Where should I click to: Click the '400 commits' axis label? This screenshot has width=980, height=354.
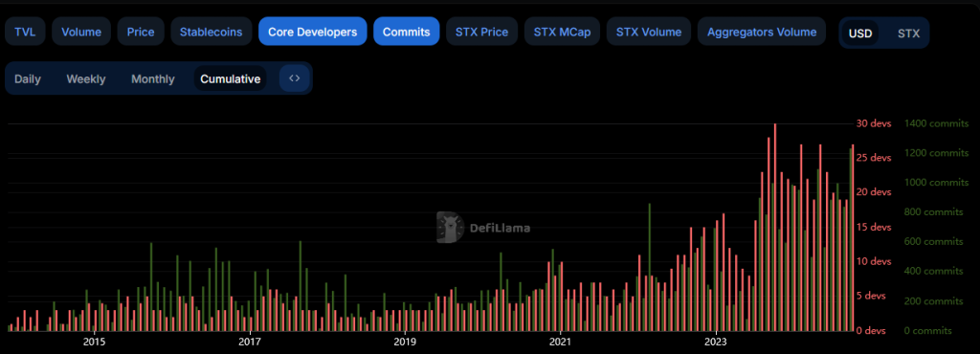(x=934, y=272)
